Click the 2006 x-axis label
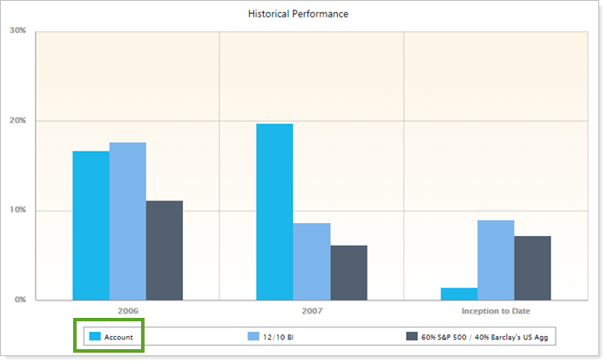 pos(127,310)
